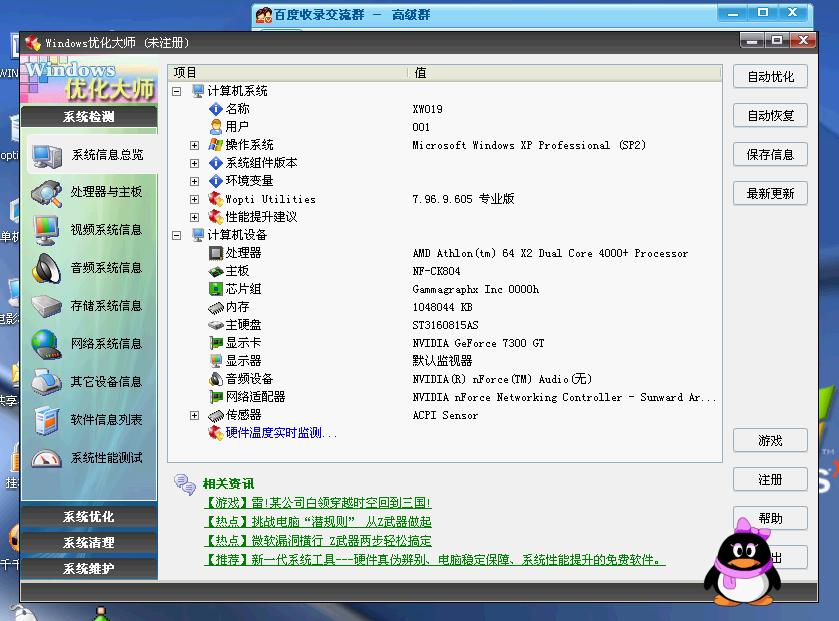
Task: Switch to the 系统清理 section
Action: pyautogui.click(x=89, y=542)
